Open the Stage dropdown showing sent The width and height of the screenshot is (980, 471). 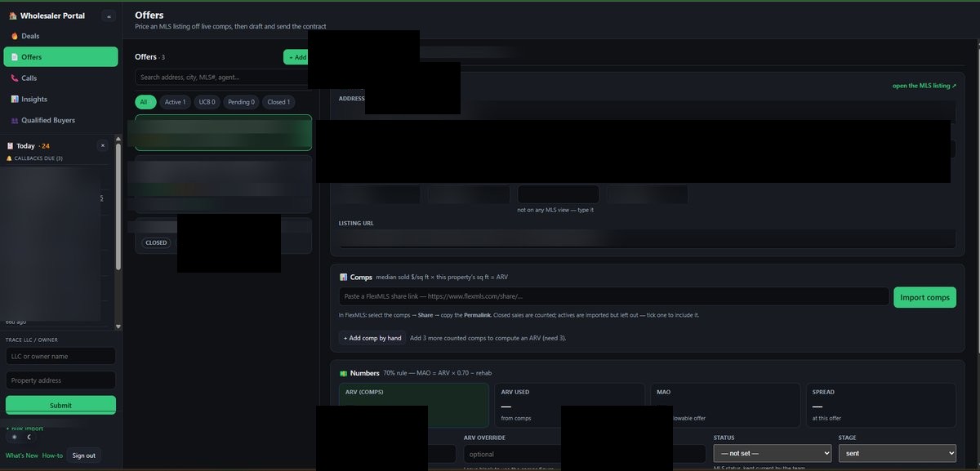tap(897, 453)
